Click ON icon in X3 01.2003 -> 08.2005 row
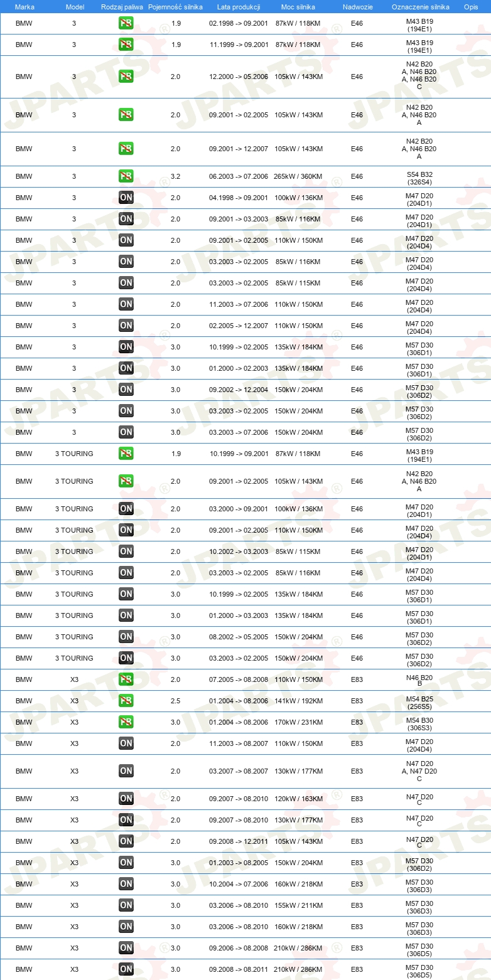 point(126,863)
